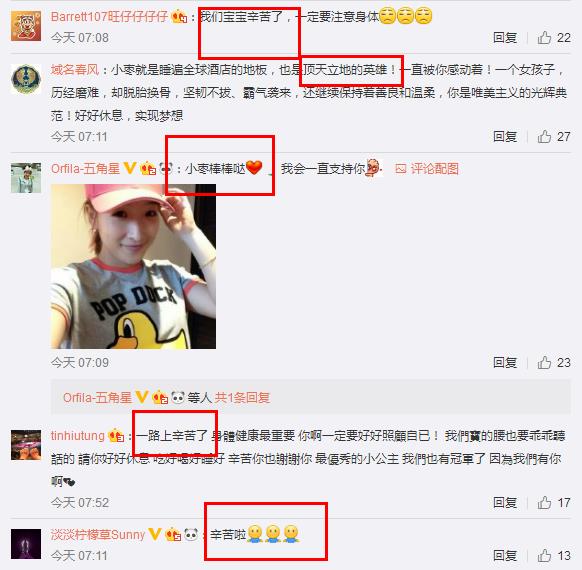Click thumbs-up on Orfila-五角星's comment with 23 likes
582x570 pixels.
pos(545,363)
